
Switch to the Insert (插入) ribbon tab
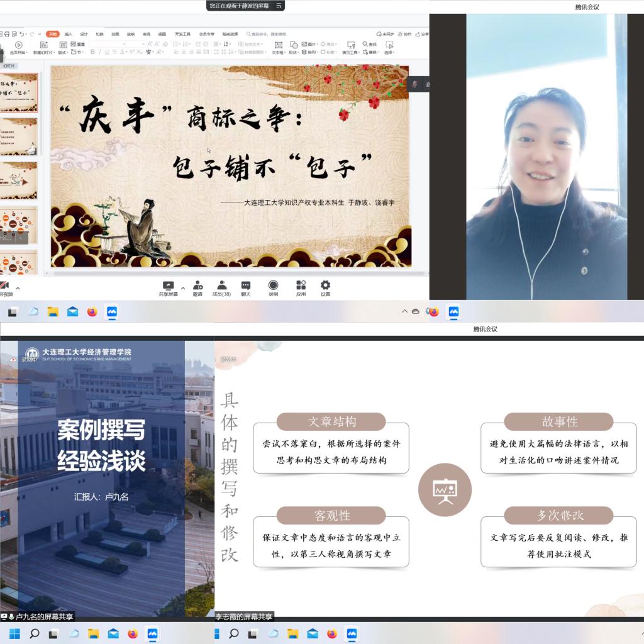68,34
